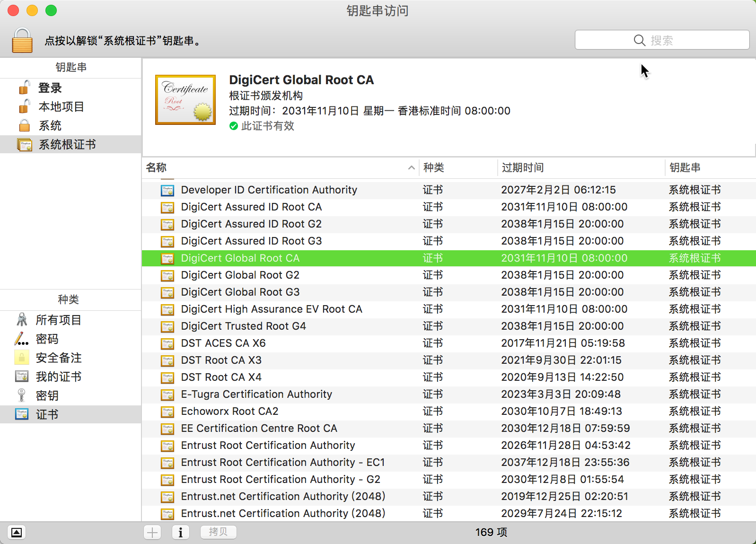Sort by the 过期时间 column header
Viewport: 756px width, 544px height.
tap(581, 167)
